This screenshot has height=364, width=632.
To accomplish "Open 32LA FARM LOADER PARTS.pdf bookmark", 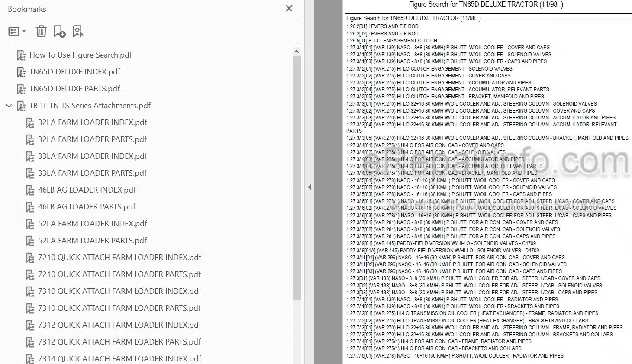I will point(92,139).
